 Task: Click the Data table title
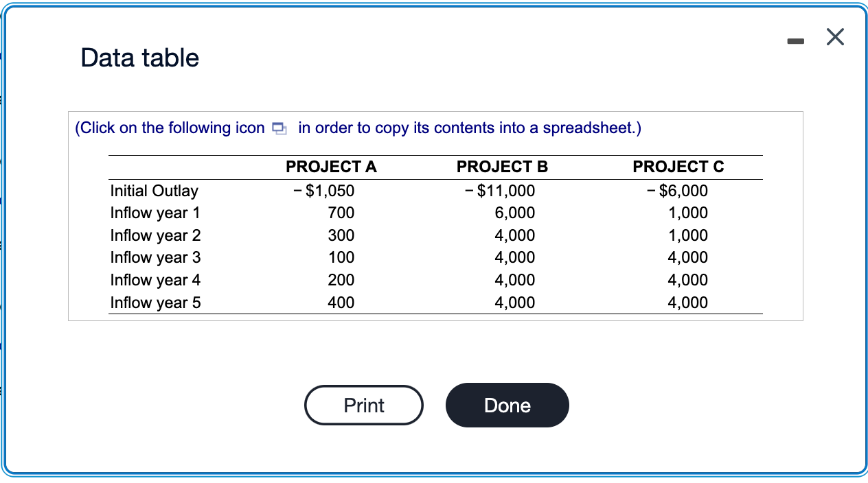(139, 58)
